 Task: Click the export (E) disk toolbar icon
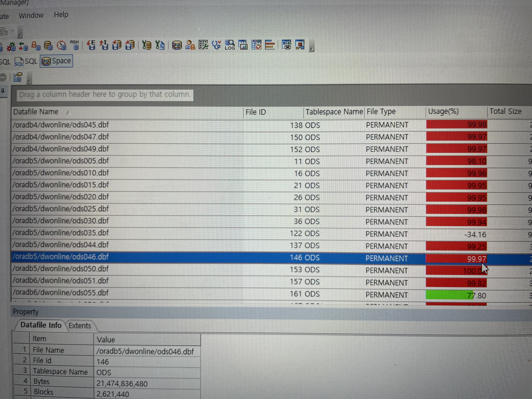point(91,45)
